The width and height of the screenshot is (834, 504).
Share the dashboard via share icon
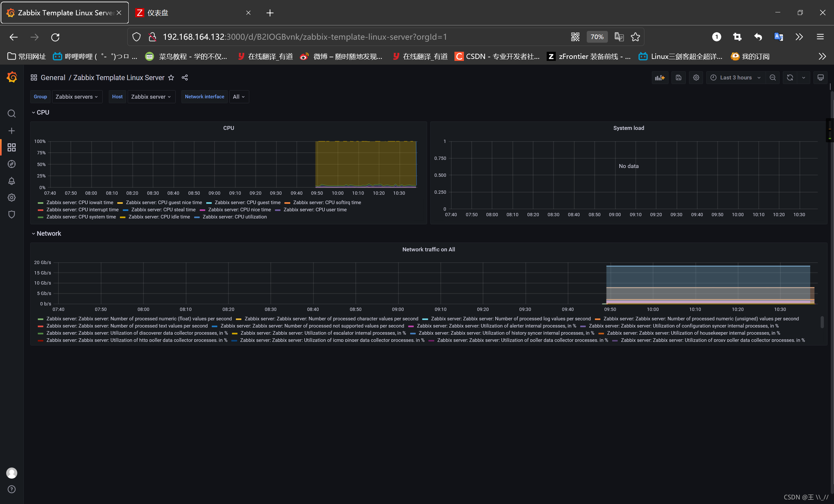[x=184, y=77]
